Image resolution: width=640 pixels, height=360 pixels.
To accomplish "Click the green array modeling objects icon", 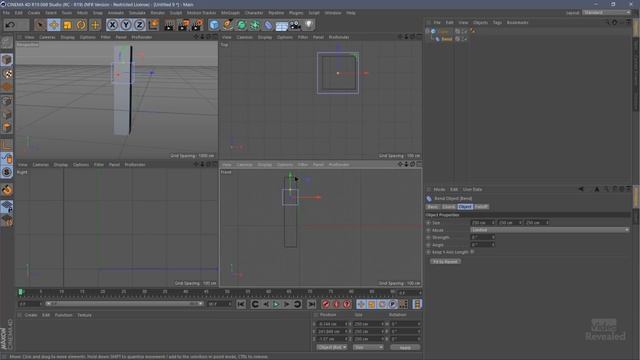I will click(255, 25).
